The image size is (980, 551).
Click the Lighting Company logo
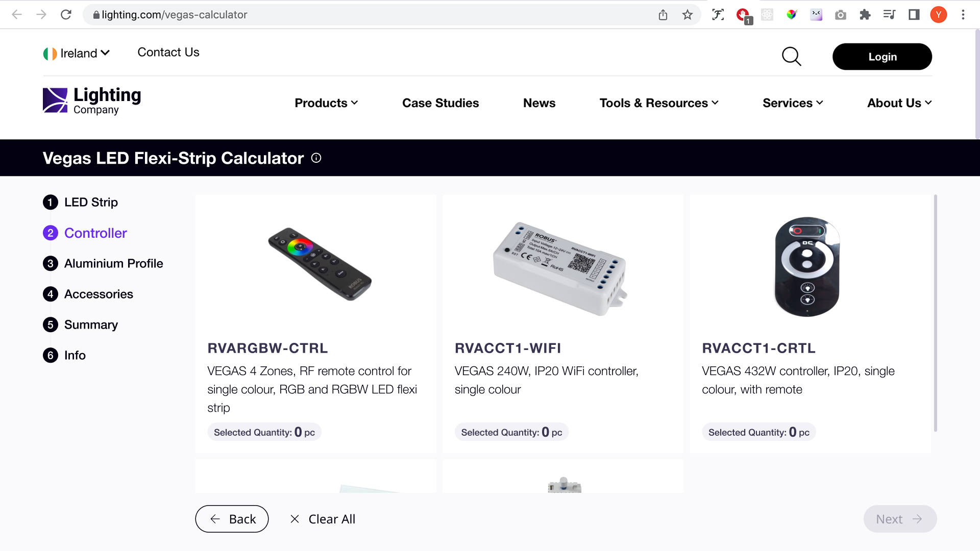pyautogui.click(x=92, y=101)
